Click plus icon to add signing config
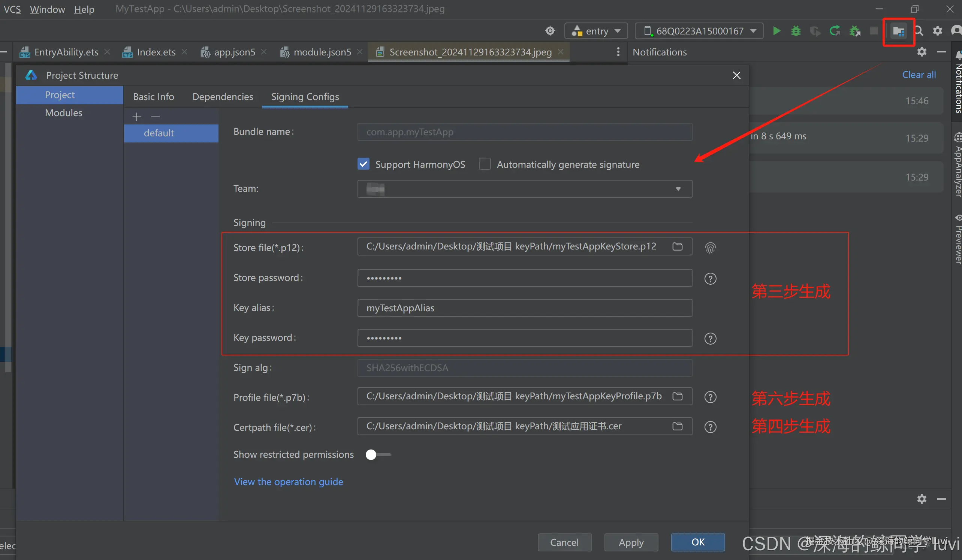The width and height of the screenshot is (962, 560). click(137, 117)
